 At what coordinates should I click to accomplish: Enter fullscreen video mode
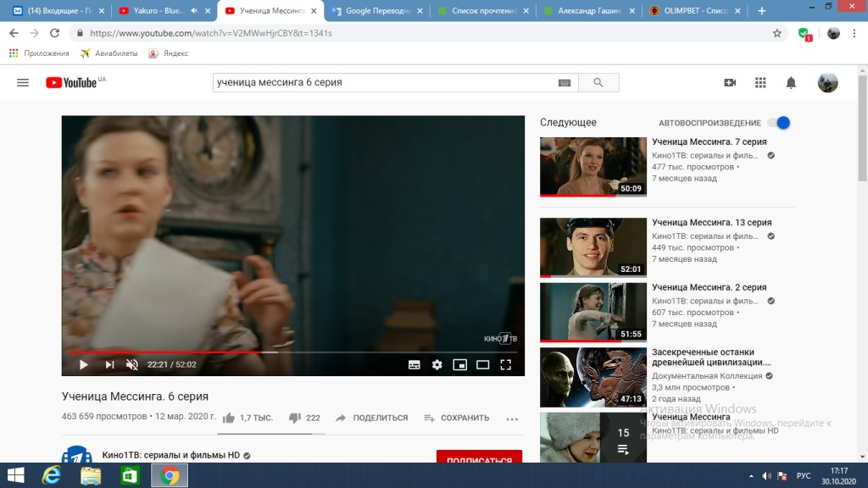pyautogui.click(x=505, y=364)
